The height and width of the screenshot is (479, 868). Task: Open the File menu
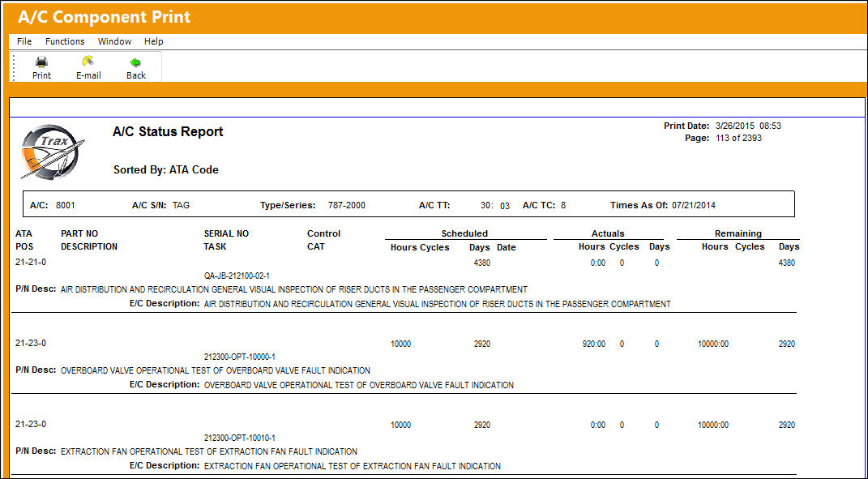pyautogui.click(x=24, y=41)
